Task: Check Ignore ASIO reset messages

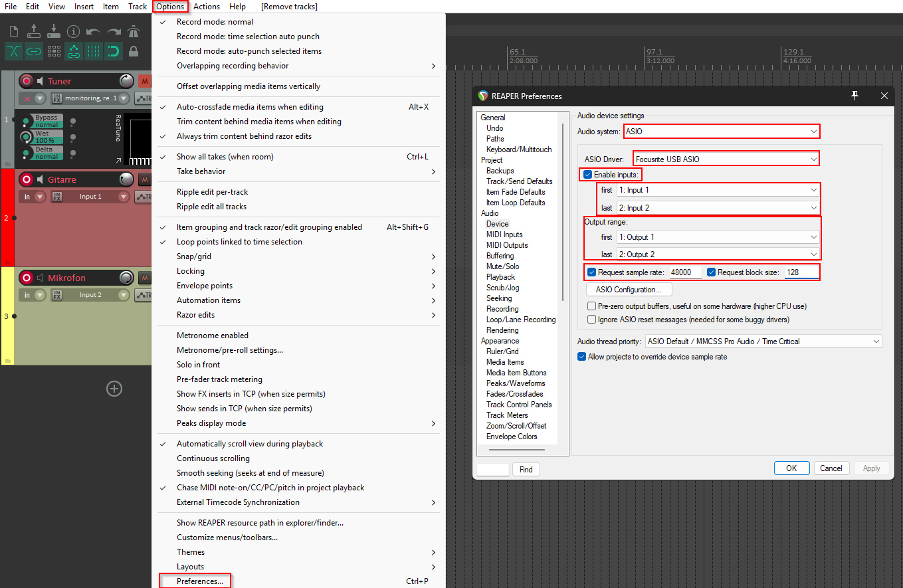Action: pyautogui.click(x=591, y=320)
